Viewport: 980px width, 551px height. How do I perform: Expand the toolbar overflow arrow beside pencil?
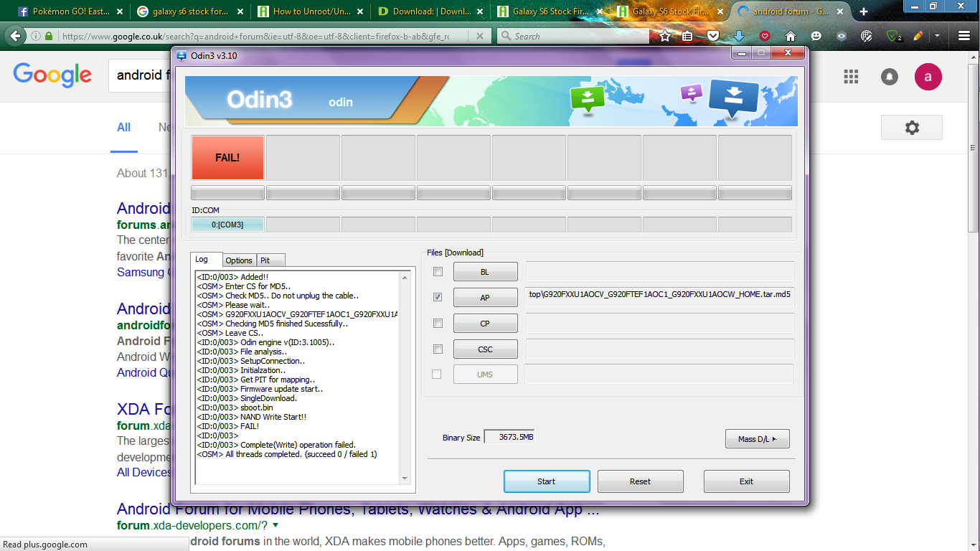click(937, 36)
